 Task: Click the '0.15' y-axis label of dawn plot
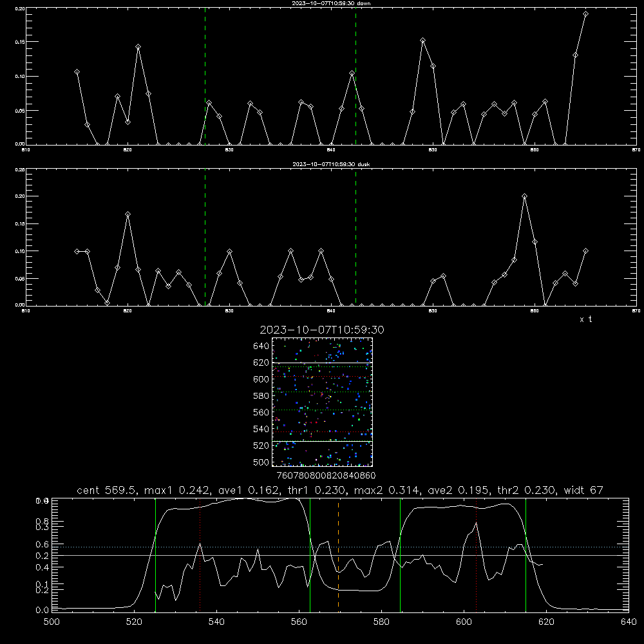pyautogui.click(x=20, y=42)
